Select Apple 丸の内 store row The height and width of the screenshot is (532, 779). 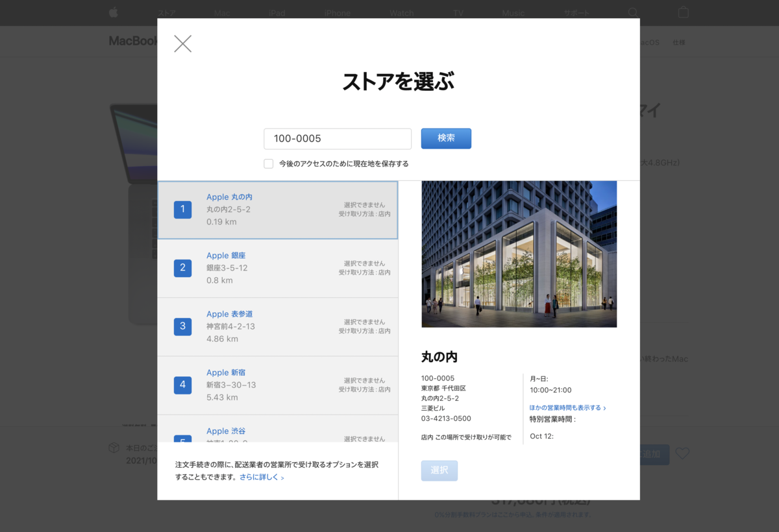click(x=278, y=210)
